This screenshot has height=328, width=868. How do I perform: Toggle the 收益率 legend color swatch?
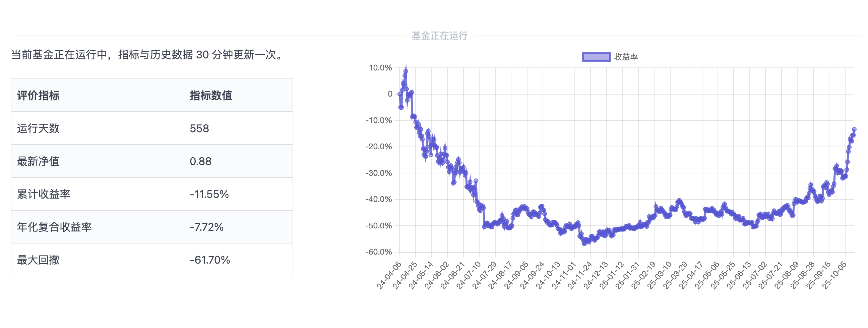coord(596,57)
